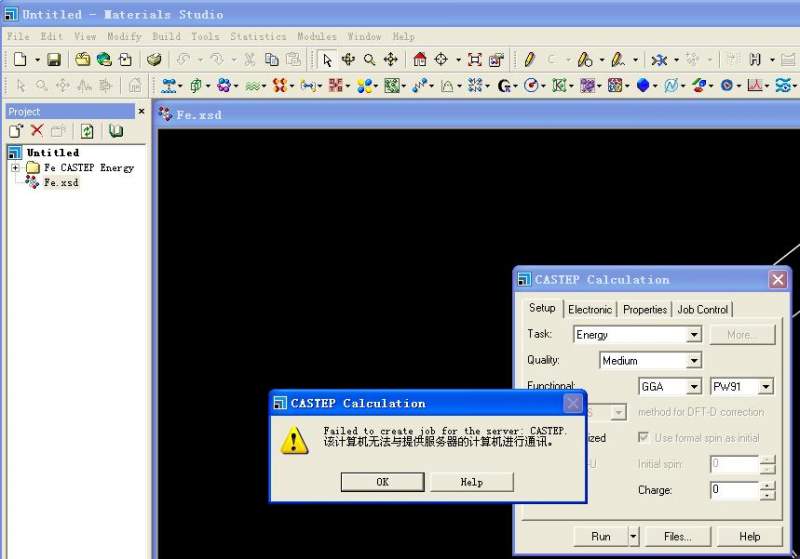Click the Charge stepper up arrow
Image resolution: width=800 pixels, height=559 pixels.
(767, 485)
